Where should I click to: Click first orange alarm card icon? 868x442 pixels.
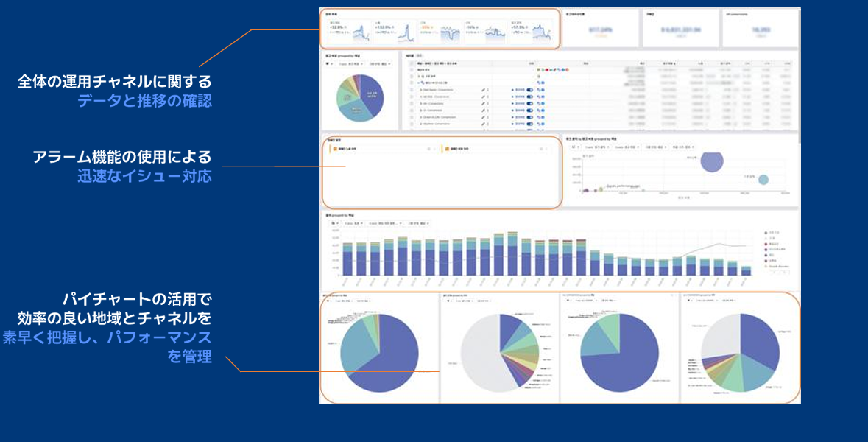(335, 149)
